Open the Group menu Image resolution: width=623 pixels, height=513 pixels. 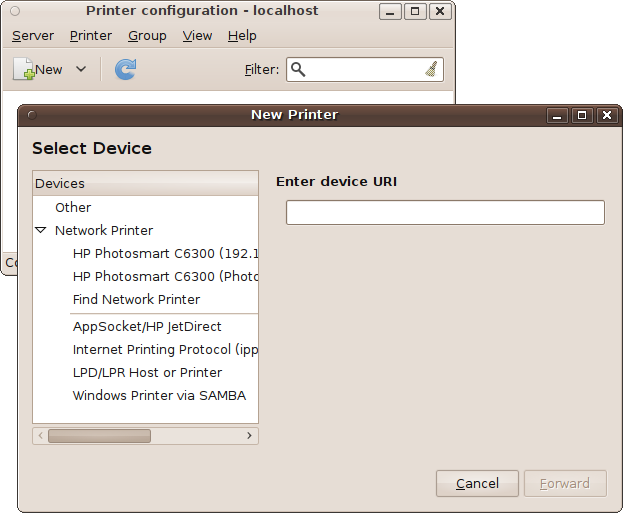point(147,36)
